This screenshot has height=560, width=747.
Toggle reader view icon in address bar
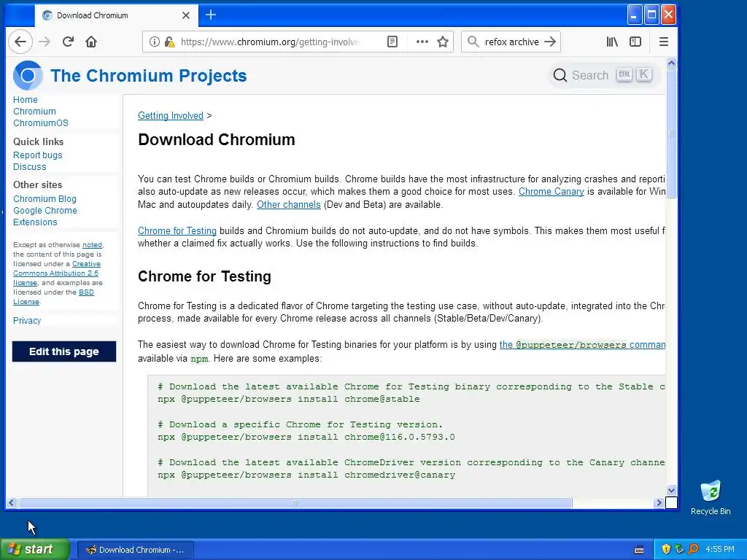(x=392, y=42)
